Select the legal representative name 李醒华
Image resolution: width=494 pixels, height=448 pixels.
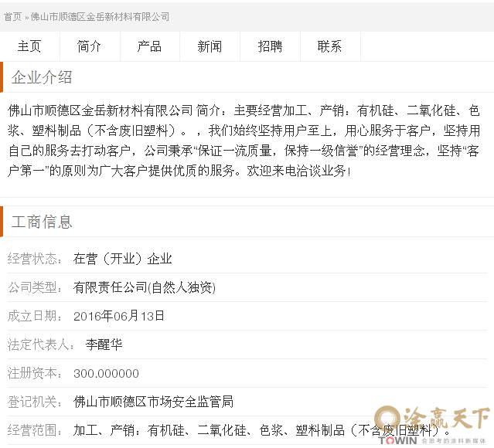tap(104, 344)
